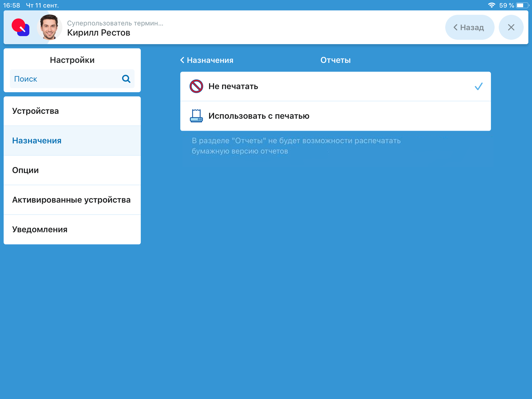Viewport: 532px width, 399px height.
Task: Tap the battery indicator icon
Action: 522,5
